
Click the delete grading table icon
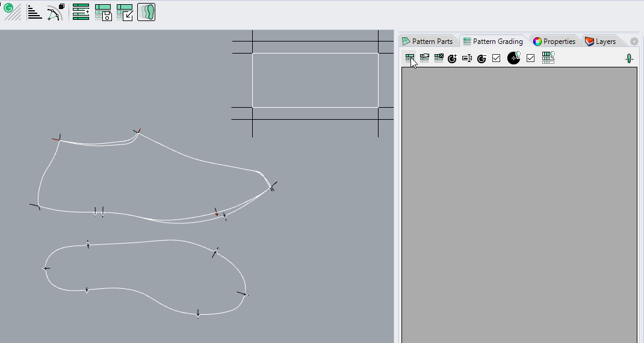439,58
